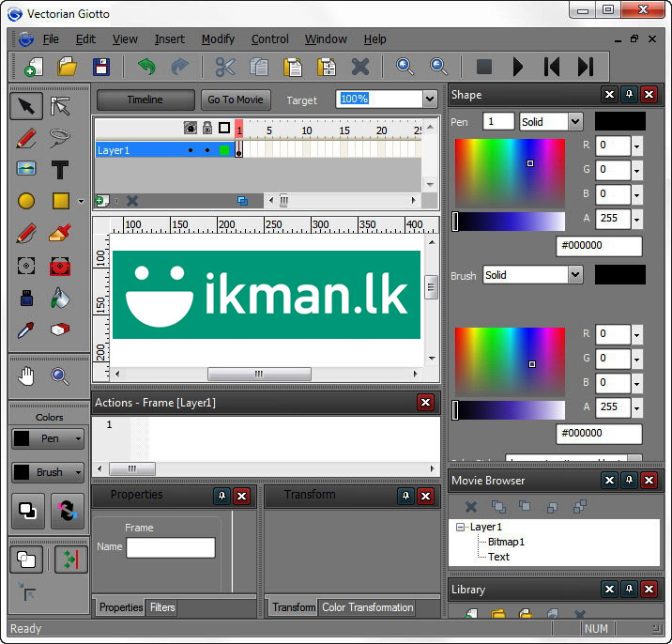Open the Pen color dropdown under Colors
Screen dimensions: 672x644
[x=78, y=438]
